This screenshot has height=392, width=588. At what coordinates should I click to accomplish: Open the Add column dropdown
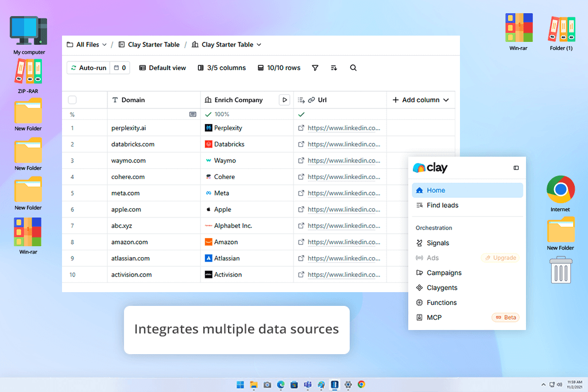(x=420, y=100)
